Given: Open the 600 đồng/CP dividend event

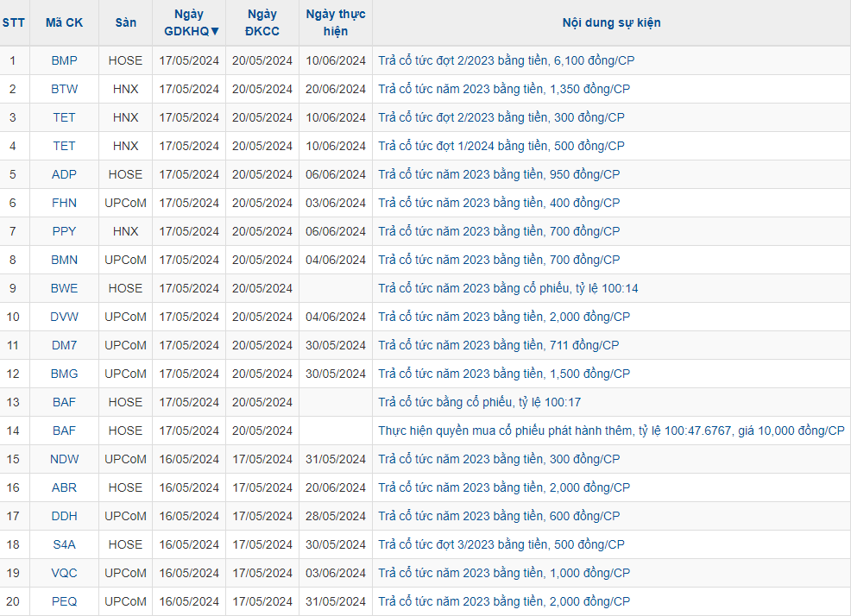Looking at the screenshot, I should pos(499,516).
